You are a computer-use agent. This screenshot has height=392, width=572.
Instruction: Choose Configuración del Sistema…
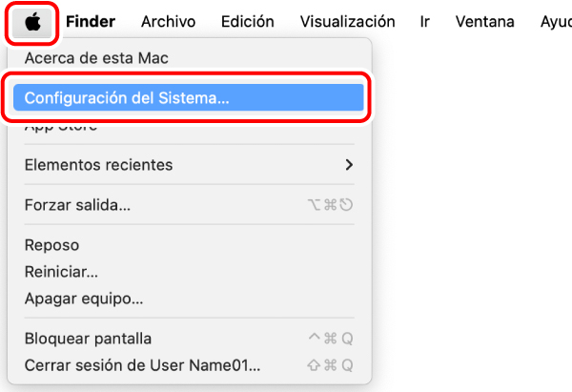[127, 97]
